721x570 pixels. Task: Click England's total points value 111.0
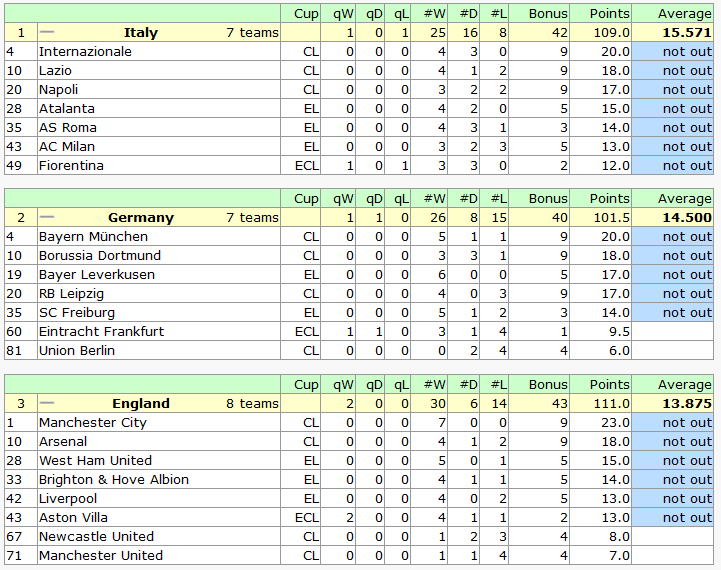point(610,404)
